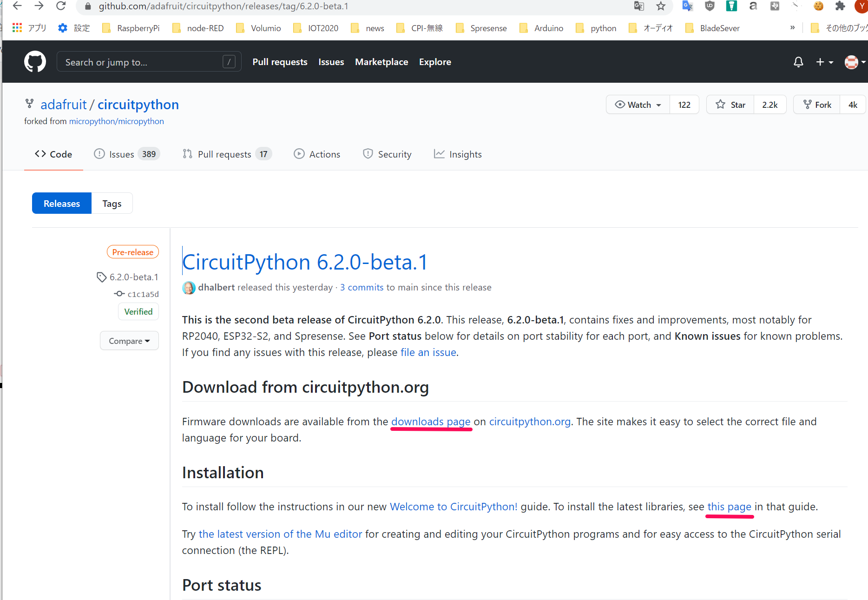Click dhalbert's avatar thumbnail
The height and width of the screenshot is (600, 868).
pyautogui.click(x=189, y=287)
